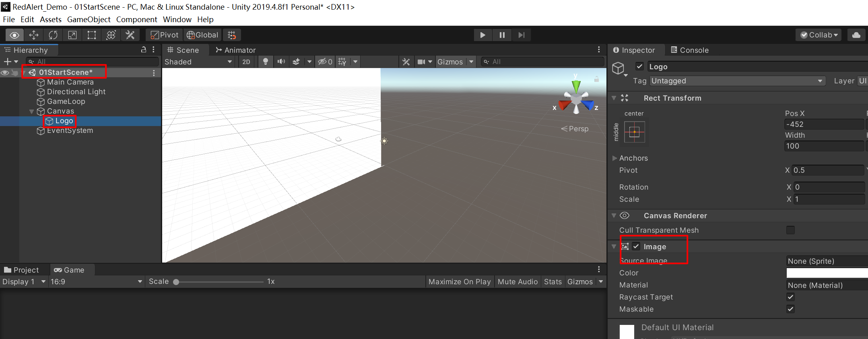Select the Rect tool icon
Image resolution: width=868 pixels, height=339 pixels.
click(x=92, y=35)
